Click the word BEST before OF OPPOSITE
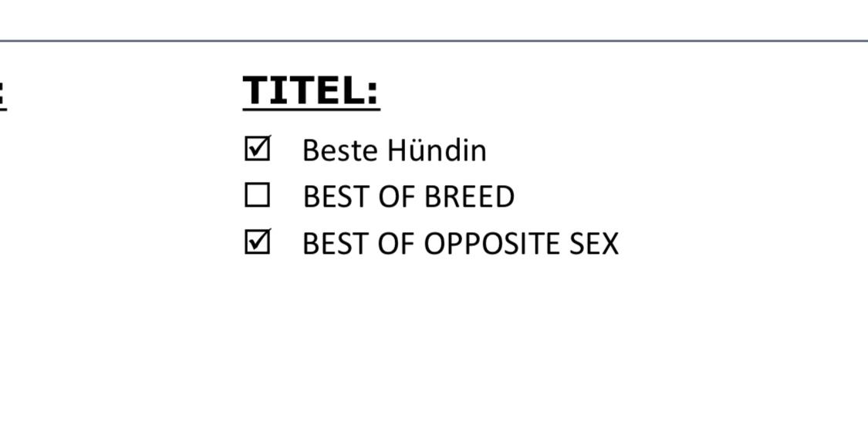The width and height of the screenshot is (868, 425). click(x=336, y=244)
